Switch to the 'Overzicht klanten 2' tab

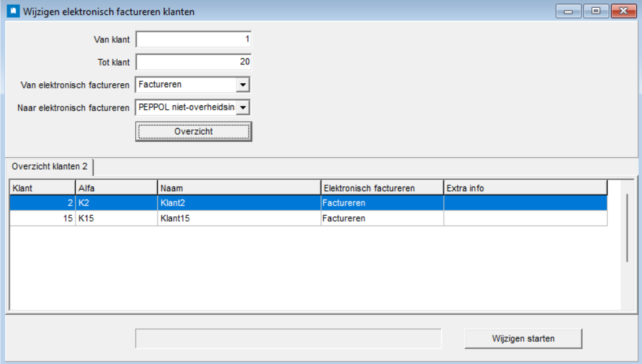click(49, 166)
